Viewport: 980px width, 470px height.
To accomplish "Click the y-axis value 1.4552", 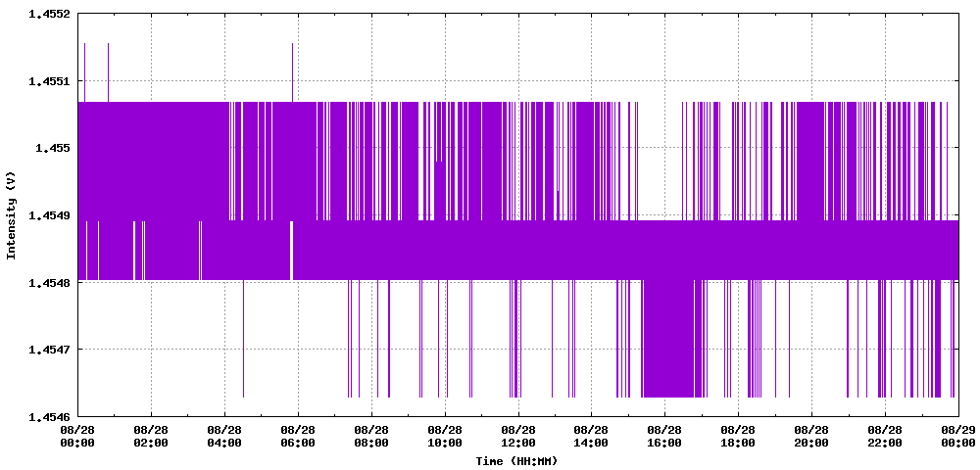I will click(49, 14).
